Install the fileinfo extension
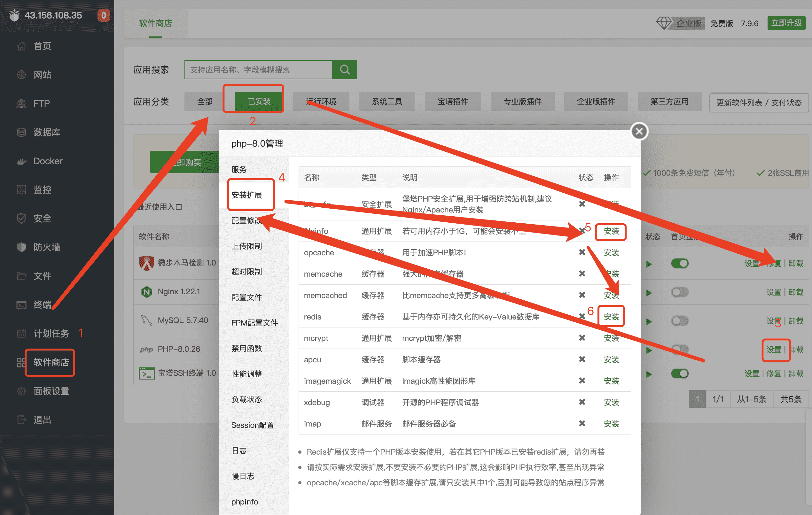Image resolution: width=812 pixels, height=515 pixels. (x=611, y=231)
